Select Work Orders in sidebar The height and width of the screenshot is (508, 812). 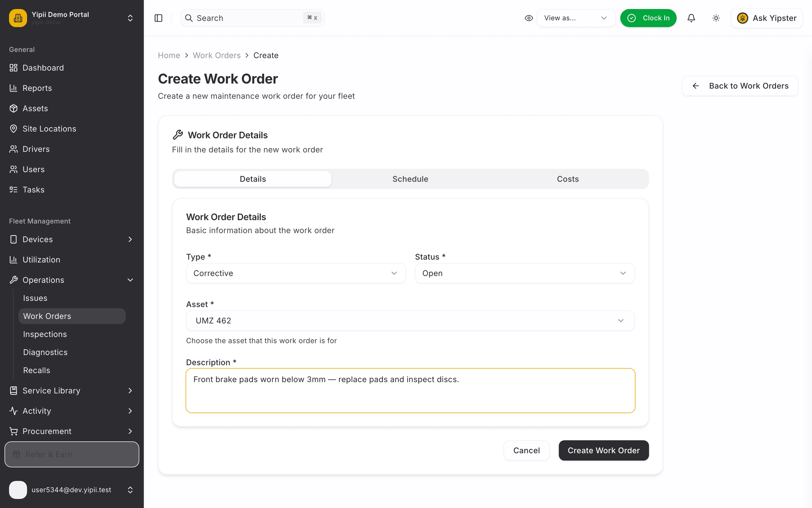coord(72,316)
